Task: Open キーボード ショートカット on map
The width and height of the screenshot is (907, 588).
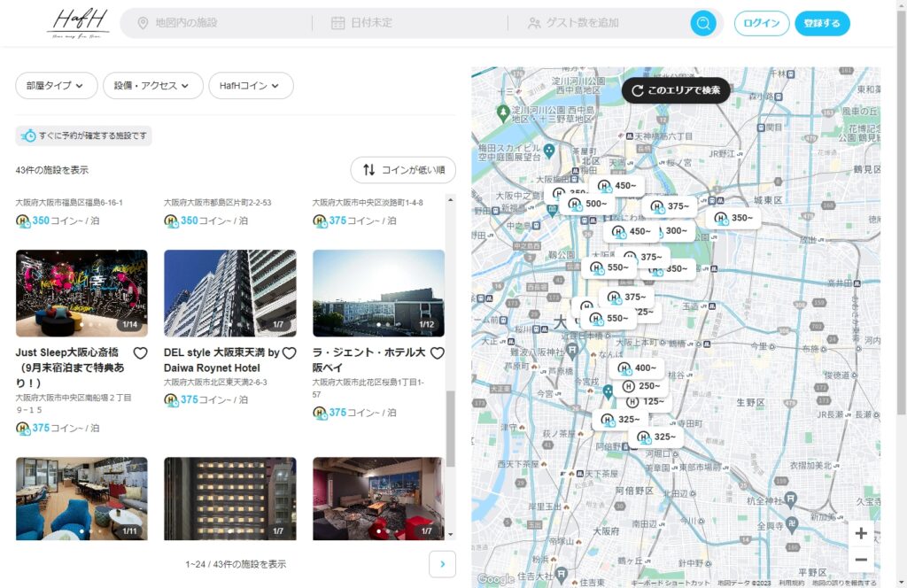Action: [670, 583]
